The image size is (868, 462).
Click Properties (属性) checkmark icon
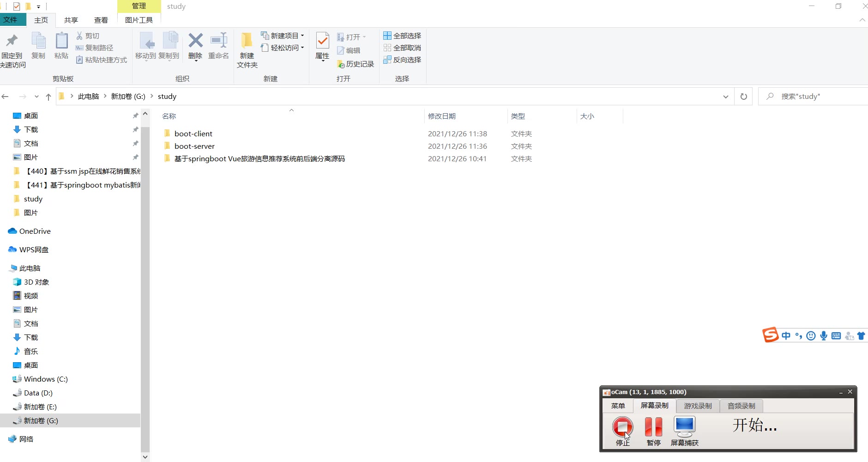pos(322,41)
